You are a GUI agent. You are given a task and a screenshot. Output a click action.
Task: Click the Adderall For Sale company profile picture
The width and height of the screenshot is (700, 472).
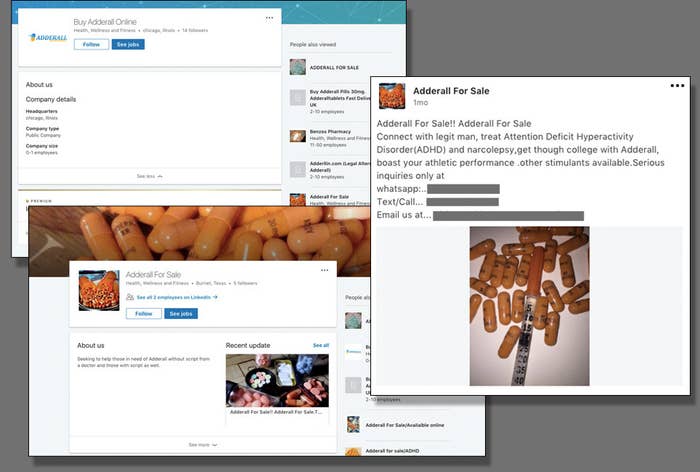[x=99, y=290]
